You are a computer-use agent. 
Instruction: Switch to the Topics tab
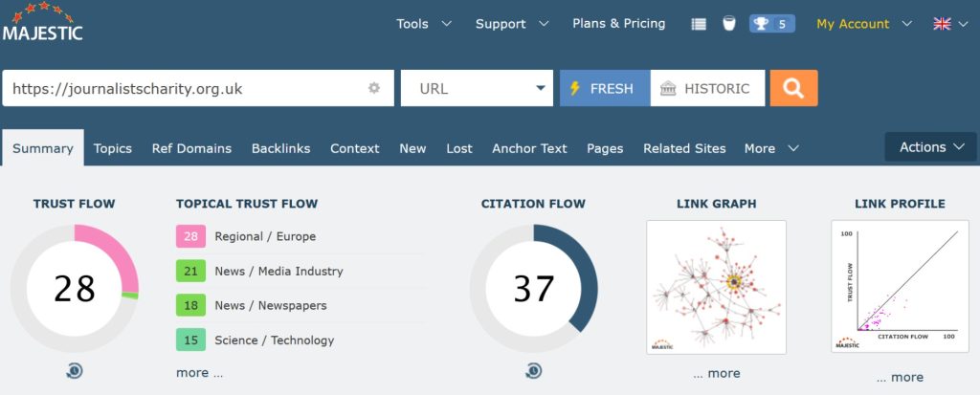113,149
